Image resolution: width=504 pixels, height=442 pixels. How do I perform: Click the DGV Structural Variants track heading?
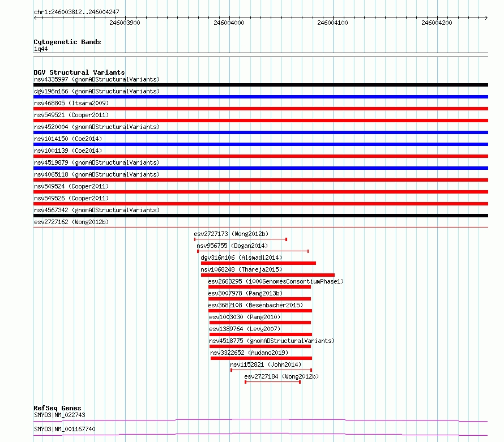[79, 72]
